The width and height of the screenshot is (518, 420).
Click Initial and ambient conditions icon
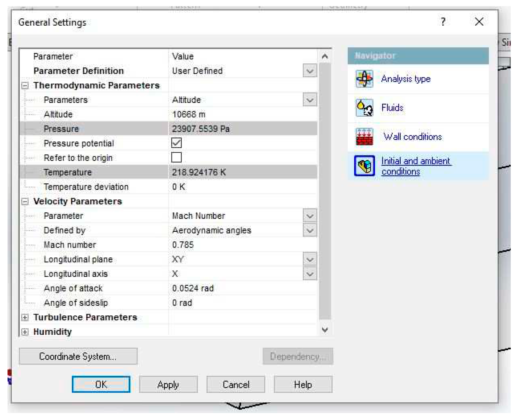[x=364, y=166]
